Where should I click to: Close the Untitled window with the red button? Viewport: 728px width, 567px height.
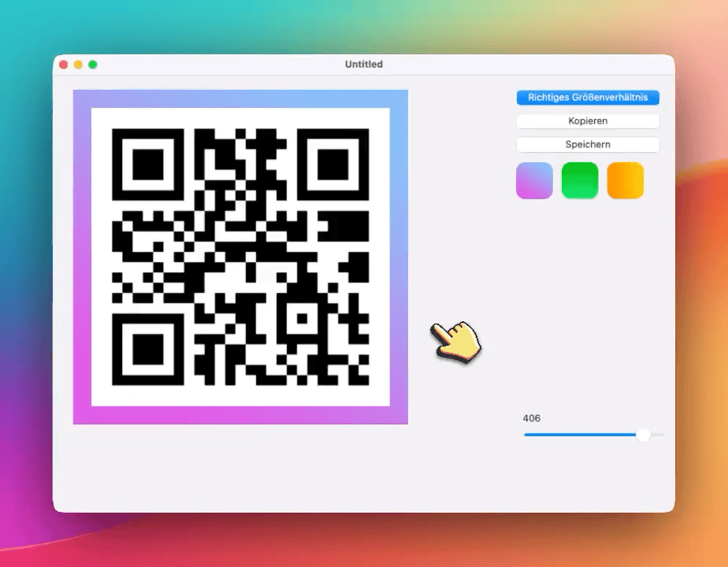click(x=64, y=65)
